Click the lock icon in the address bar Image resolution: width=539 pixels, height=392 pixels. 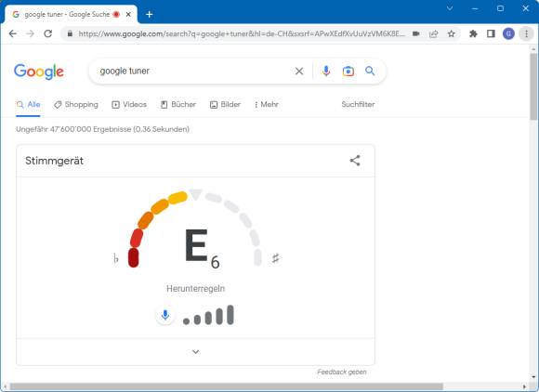coord(70,33)
